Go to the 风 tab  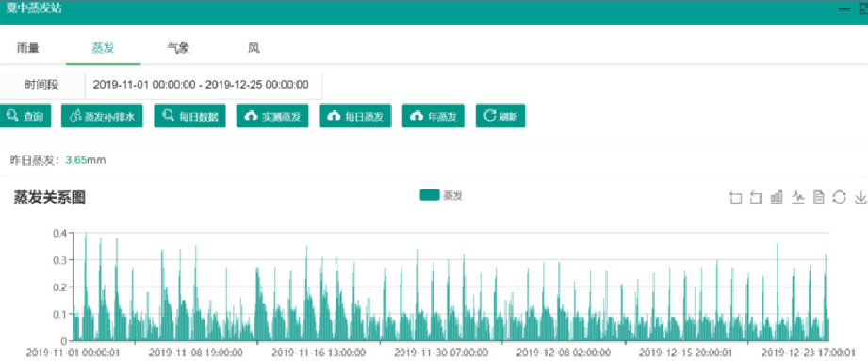pos(254,48)
